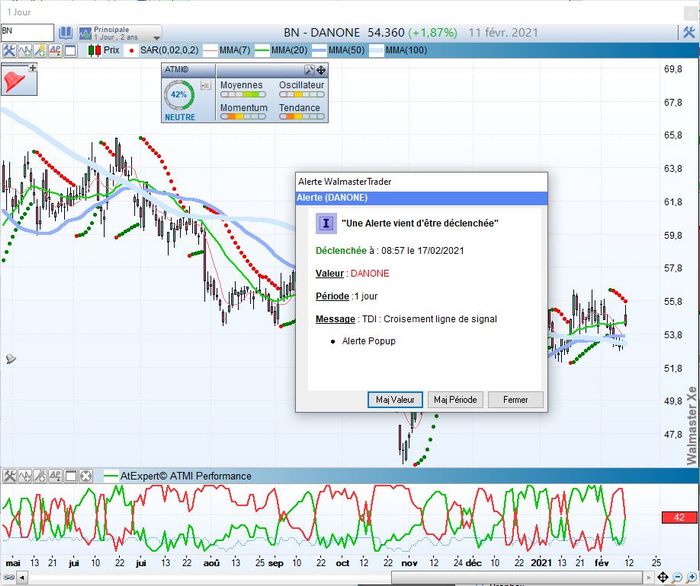700x586 pixels.
Task: Close ATMI Performance indicator panel
Action: coord(86,476)
